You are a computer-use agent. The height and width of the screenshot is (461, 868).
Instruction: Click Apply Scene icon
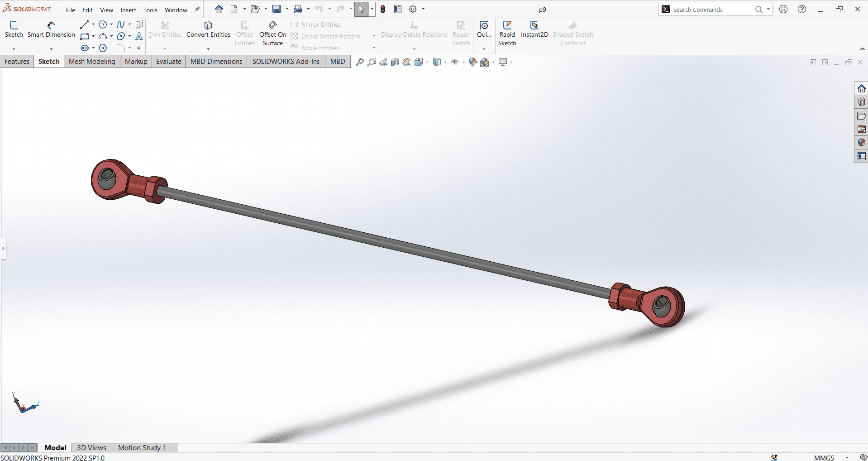[x=485, y=62]
